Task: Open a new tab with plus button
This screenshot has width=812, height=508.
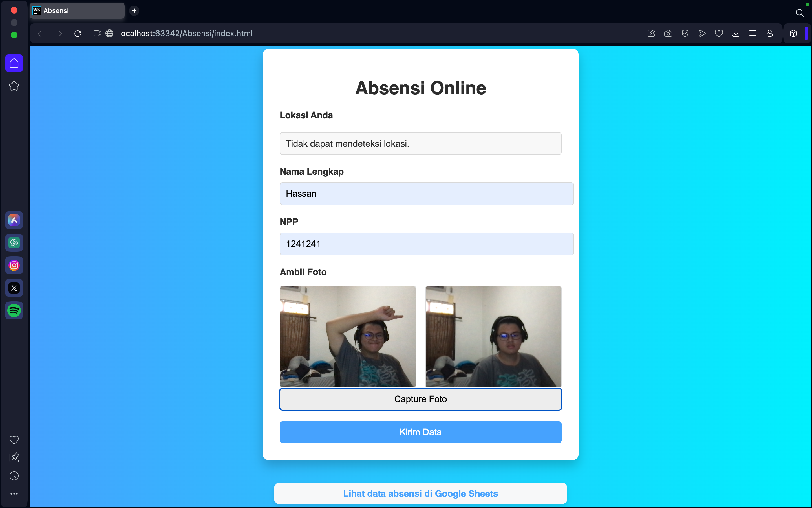Action: point(134,11)
